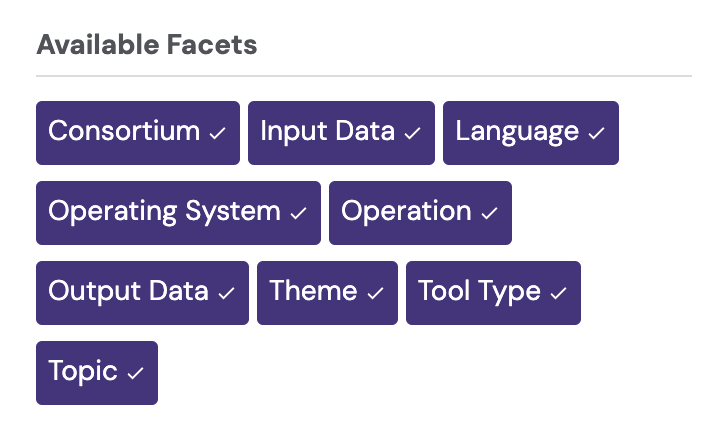Click the checkmark beside Output Data
This screenshot has width=716, height=432.
(227, 293)
